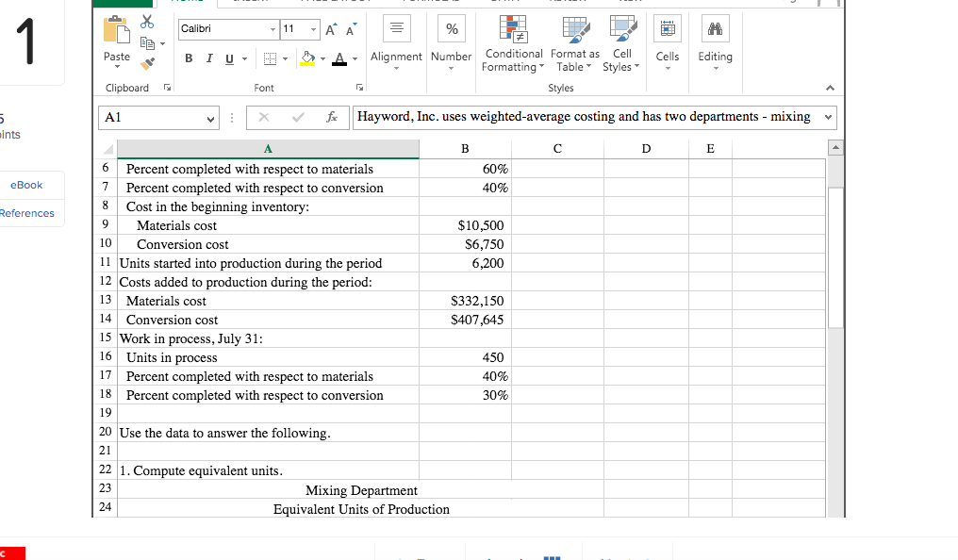Image resolution: width=958 pixels, height=560 pixels.
Task: Decrease font size with smaller A icon
Action: pyautogui.click(x=352, y=29)
